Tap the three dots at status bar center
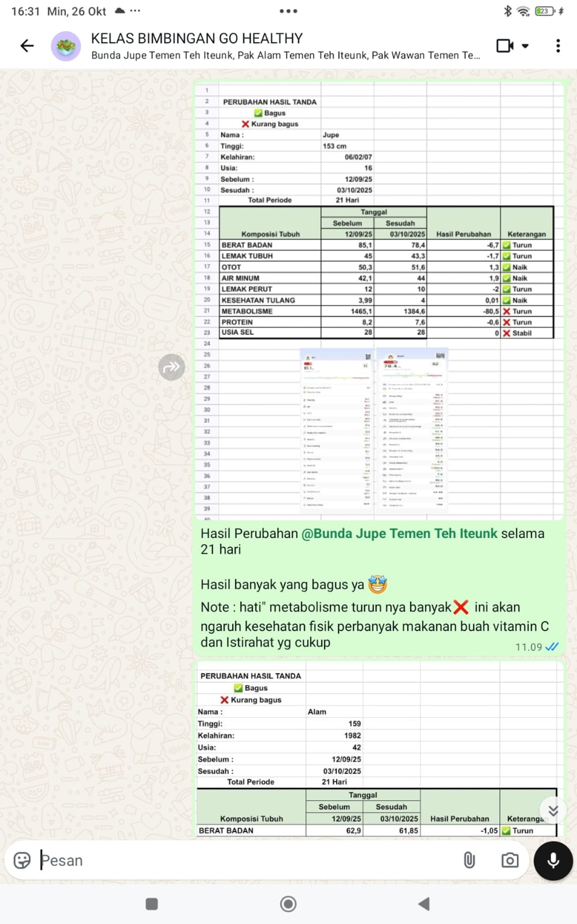 coord(288,11)
